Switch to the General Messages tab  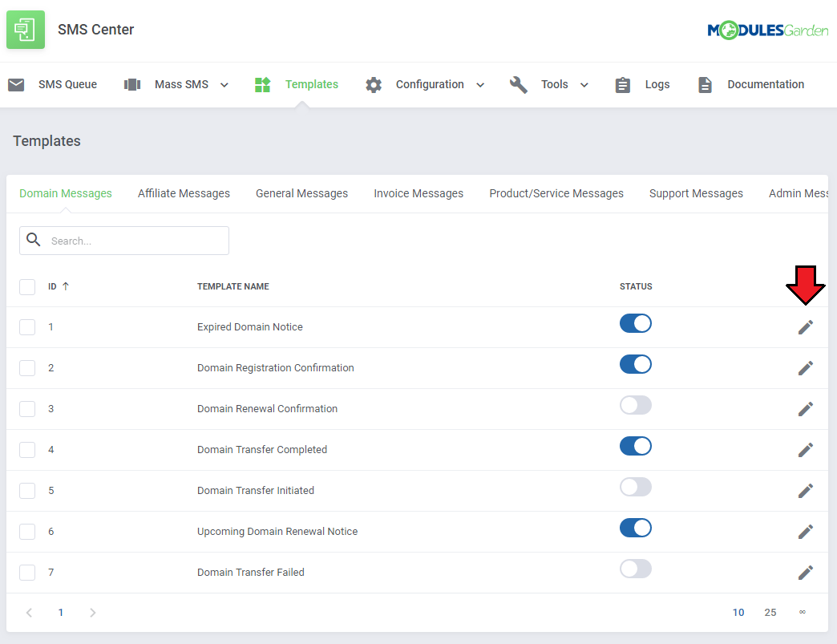(301, 193)
